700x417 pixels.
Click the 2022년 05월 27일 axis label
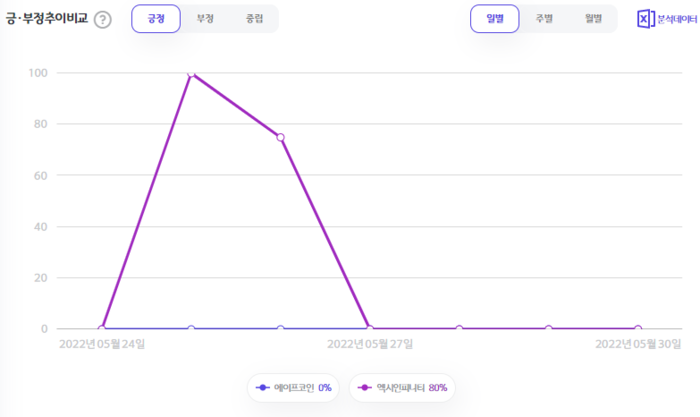pyautogui.click(x=369, y=345)
